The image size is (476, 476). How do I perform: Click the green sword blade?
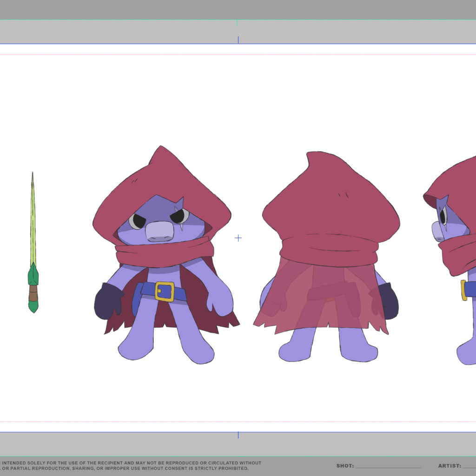coord(33,223)
